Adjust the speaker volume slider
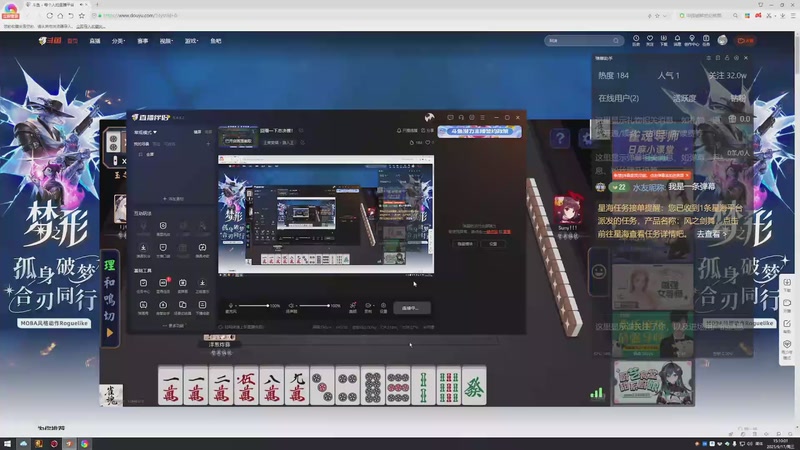The height and width of the screenshot is (450, 800). (314, 306)
